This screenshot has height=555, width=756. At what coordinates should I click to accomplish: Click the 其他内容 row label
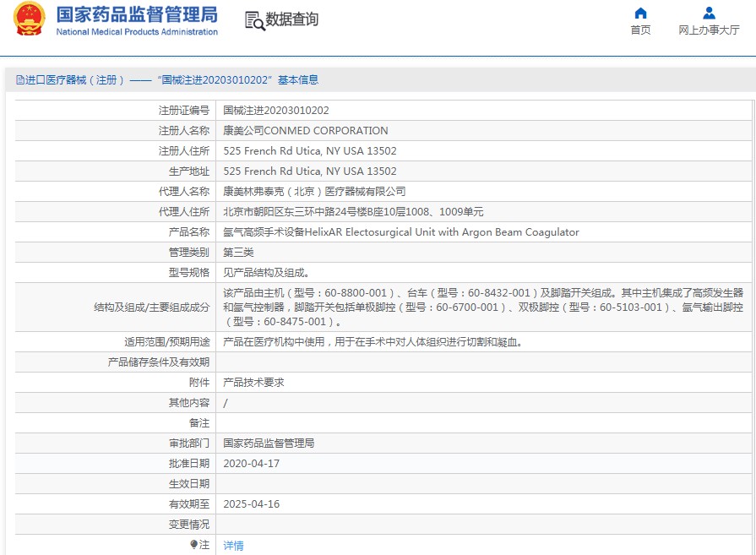(189, 403)
